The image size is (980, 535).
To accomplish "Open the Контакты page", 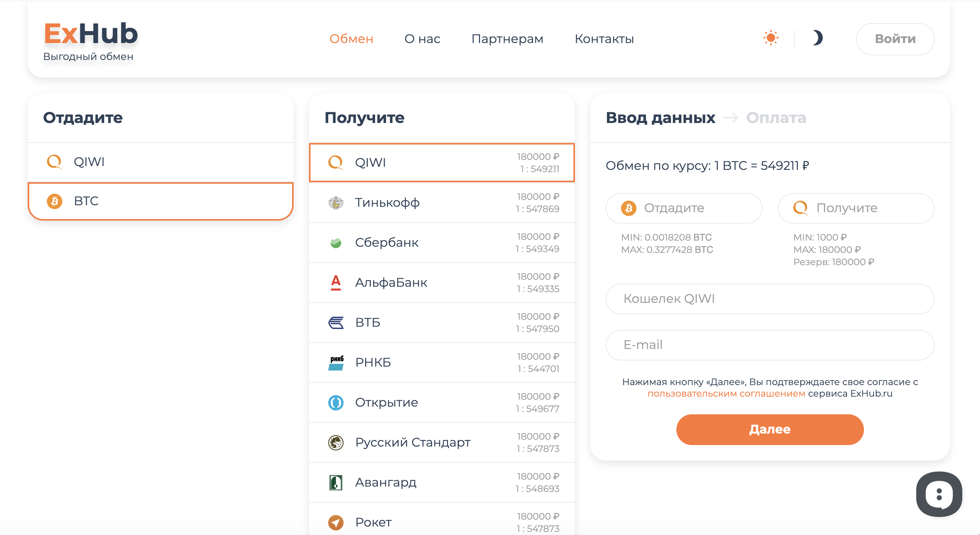I will pos(604,39).
